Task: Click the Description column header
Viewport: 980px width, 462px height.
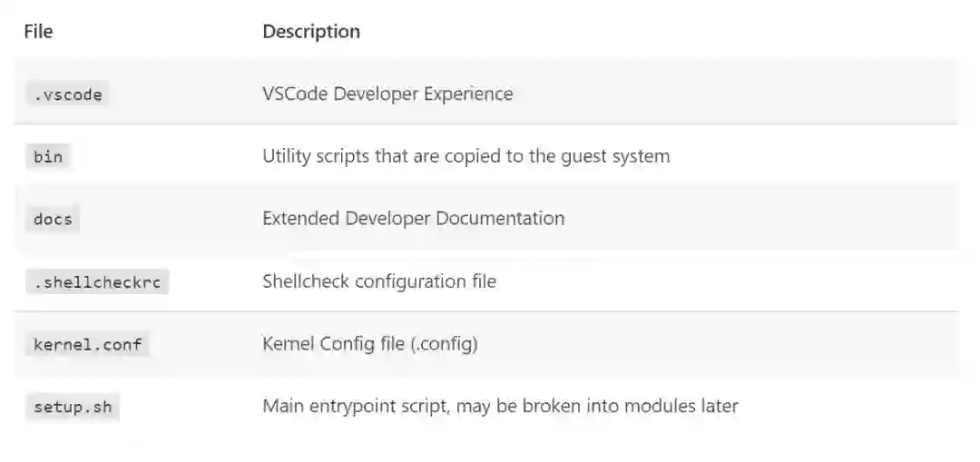Action: click(x=311, y=32)
